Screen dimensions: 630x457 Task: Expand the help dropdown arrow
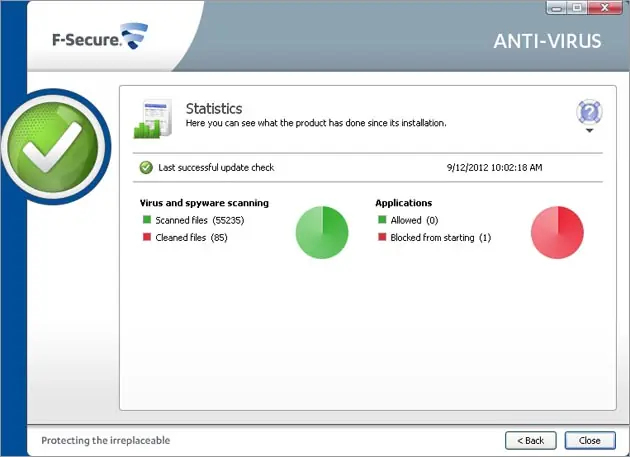589,131
